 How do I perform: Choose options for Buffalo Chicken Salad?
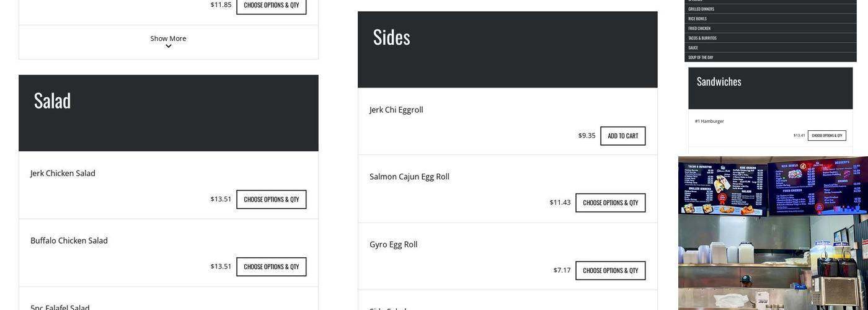pyautogui.click(x=271, y=267)
